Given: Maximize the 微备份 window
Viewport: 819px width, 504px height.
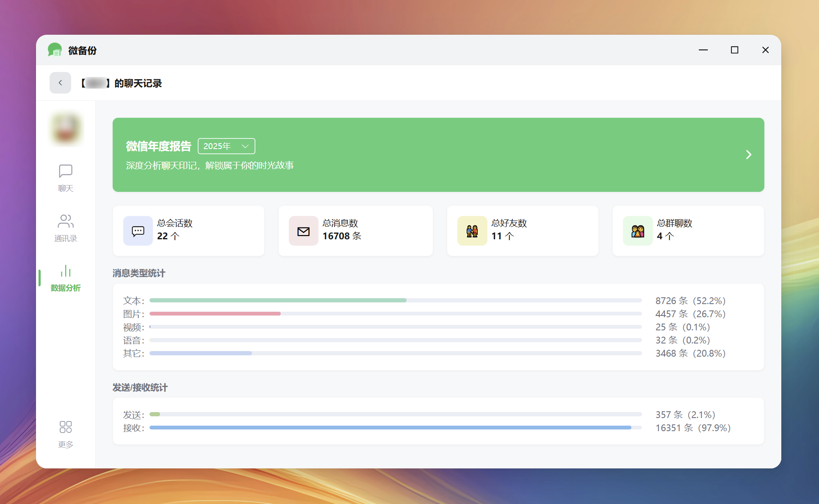Looking at the screenshot, I should coord(735,50).
